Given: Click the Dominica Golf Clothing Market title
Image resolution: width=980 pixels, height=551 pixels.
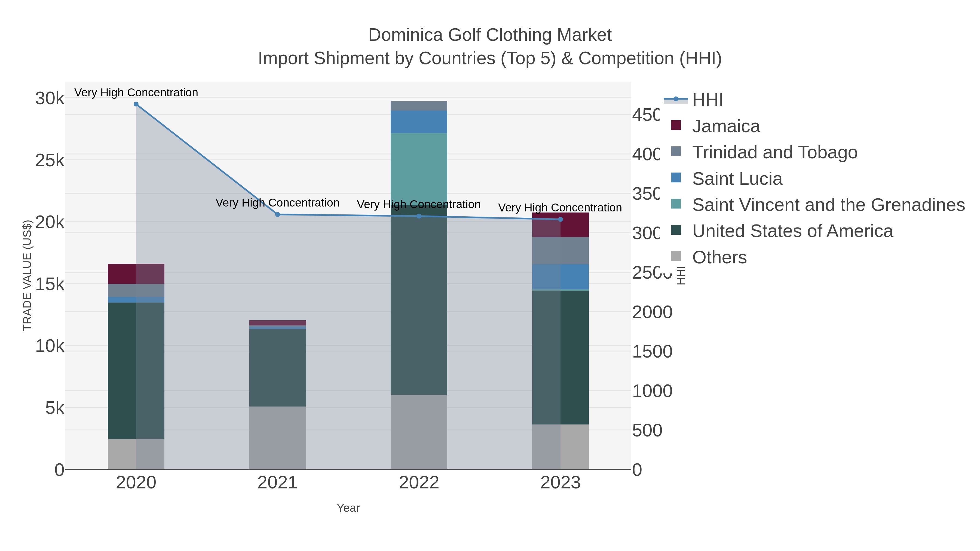Looking at the screenshot, I should (x=490, y=35).
